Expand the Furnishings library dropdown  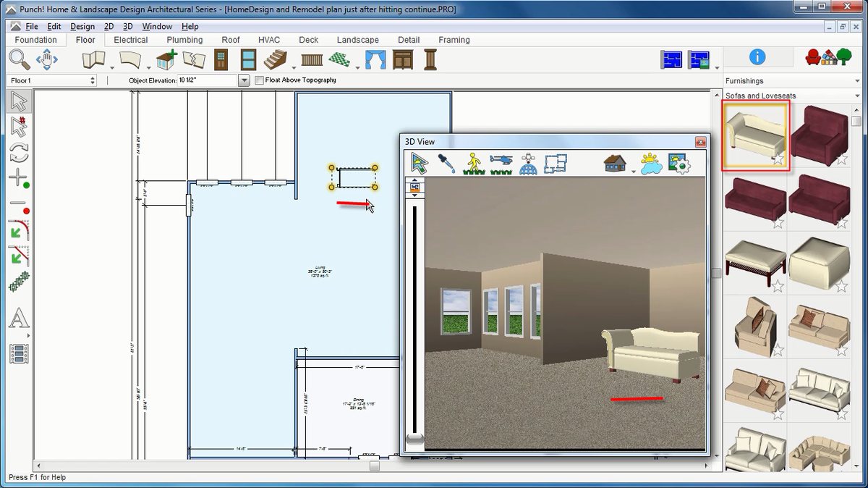click(x=857, y=81)
